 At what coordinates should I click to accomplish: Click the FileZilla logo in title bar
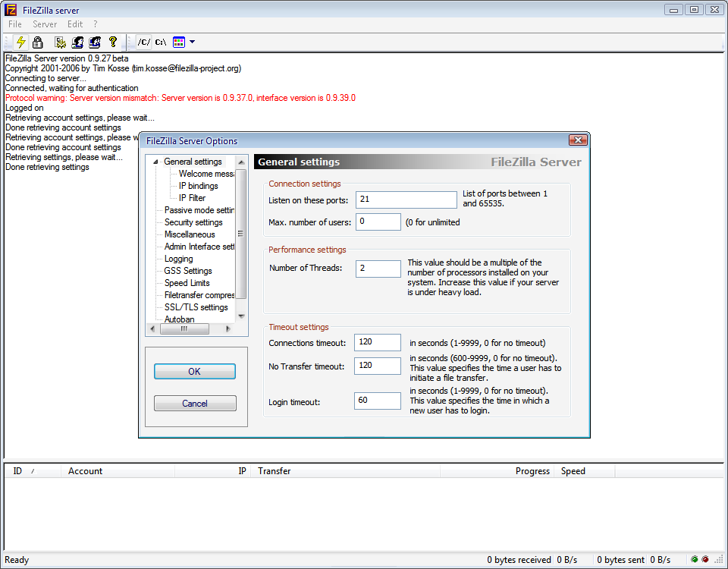[x=10, y=10]
